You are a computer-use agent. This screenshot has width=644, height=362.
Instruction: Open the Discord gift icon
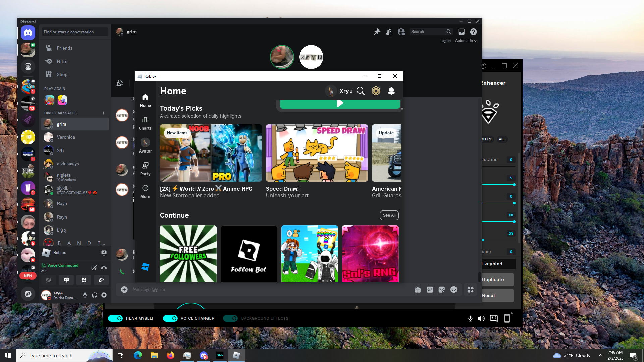pos(418,290)
